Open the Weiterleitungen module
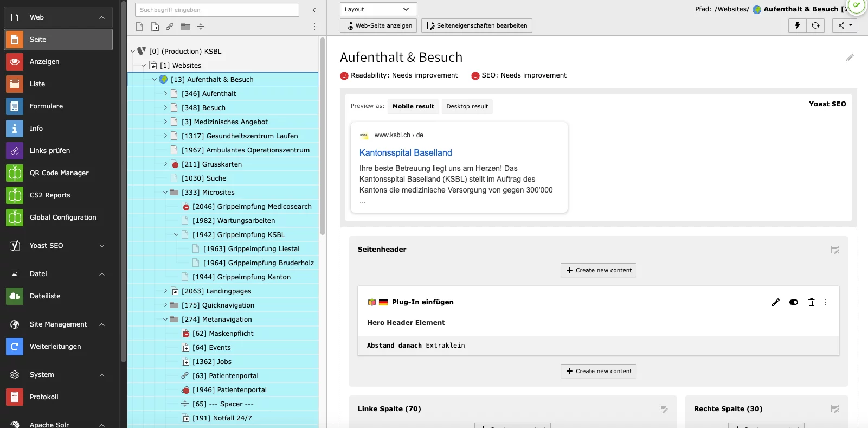Image resolution: width=868 pixels, height=428 pixels. coord(55,347)
